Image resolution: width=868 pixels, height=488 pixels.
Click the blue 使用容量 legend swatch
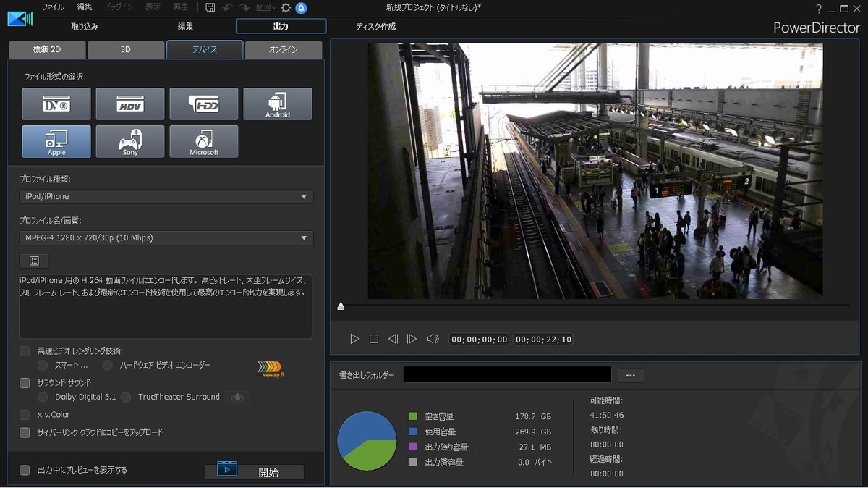(413, 432)
